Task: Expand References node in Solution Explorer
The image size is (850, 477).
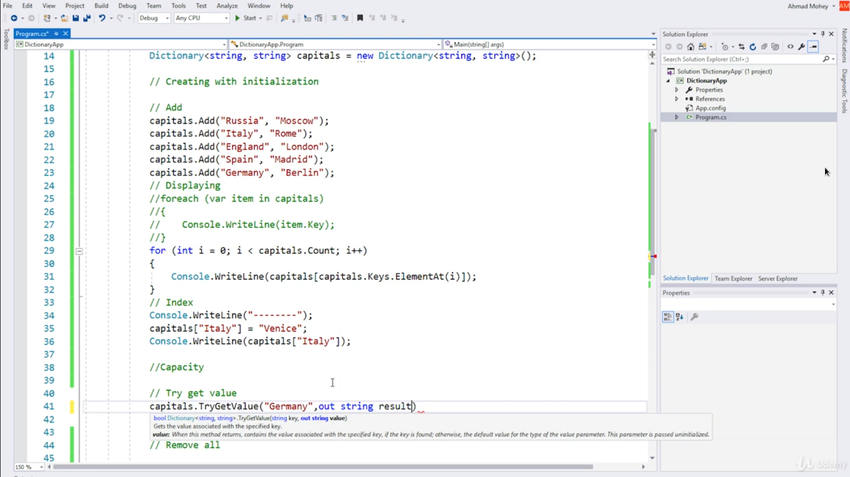Action: tap(677, 99)
